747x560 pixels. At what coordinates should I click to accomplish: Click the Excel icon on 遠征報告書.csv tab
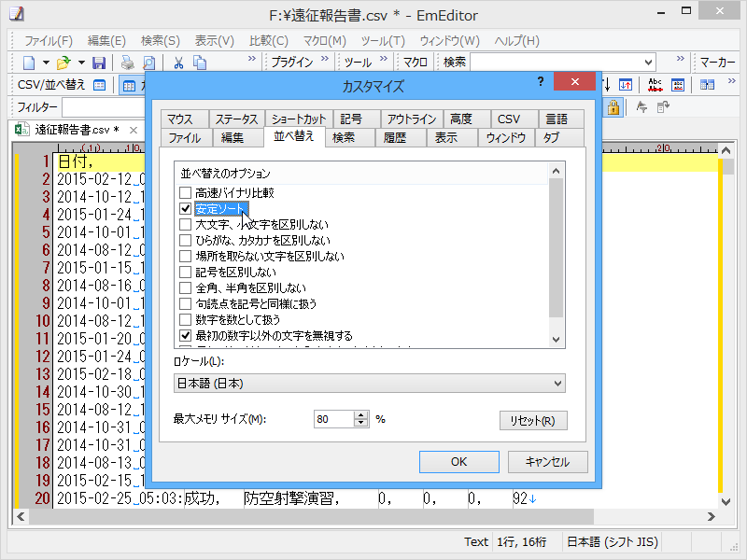coord(21,130)
